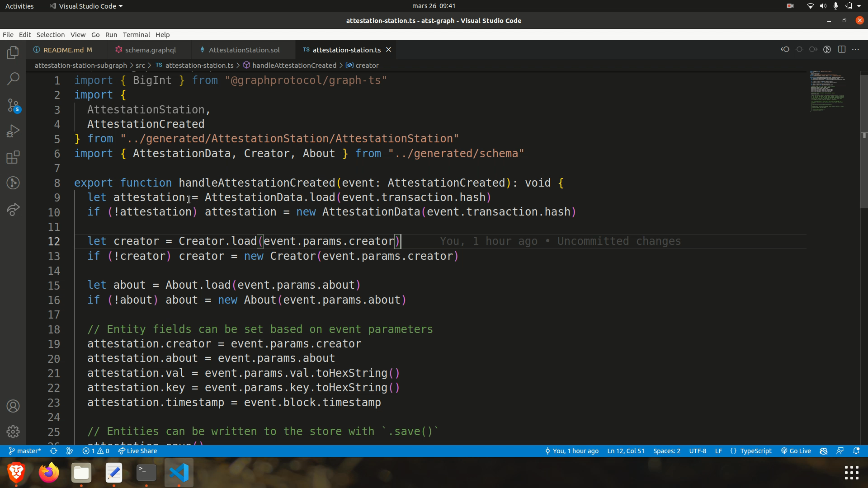Open the Manage gear settings icon
The height and width of the screenshot is (488, 868).
tap(13, 432)
